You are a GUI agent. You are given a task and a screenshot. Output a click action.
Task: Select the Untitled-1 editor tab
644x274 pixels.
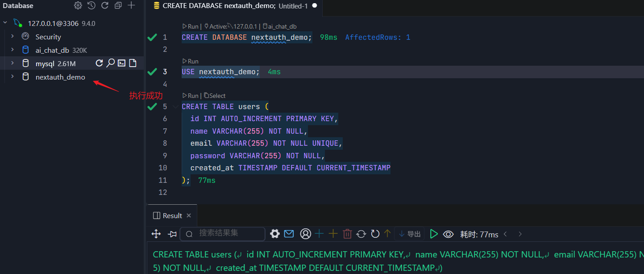pyautogui.click(x=293, y=6)
